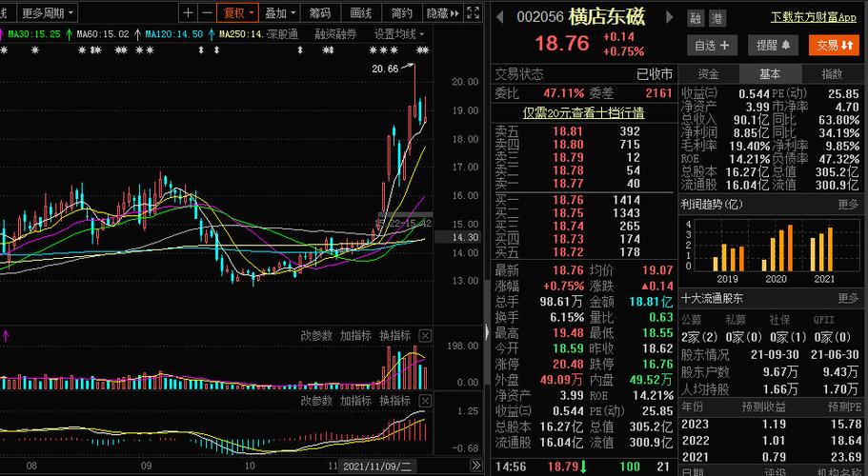This screenshot has width=868, height=476.
Task: Go to next stock with right arrow
Action: click(669, 17)
